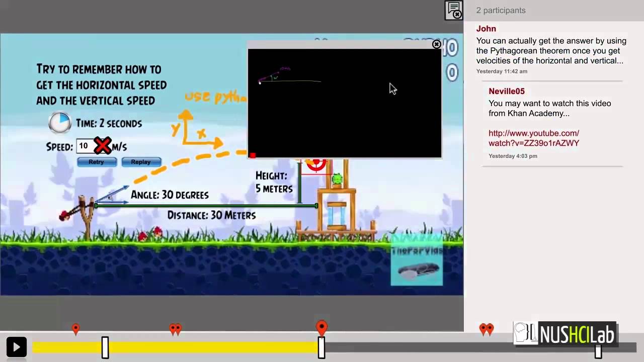The height and width of the screenshot is (362, 644).
Task: Click the 'Distance: 30 Meters' label
Action: click(x=211, y=215)
